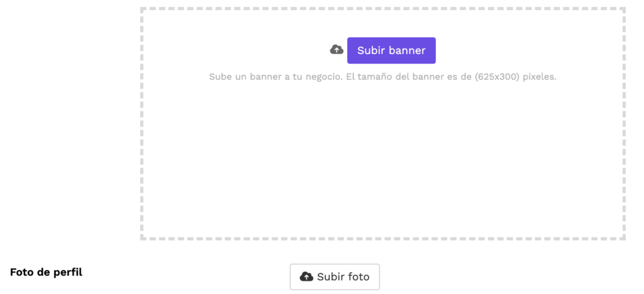644x294 pixels.
Task: Choose the white outlined upload photo button
Action: pos(335,277)
